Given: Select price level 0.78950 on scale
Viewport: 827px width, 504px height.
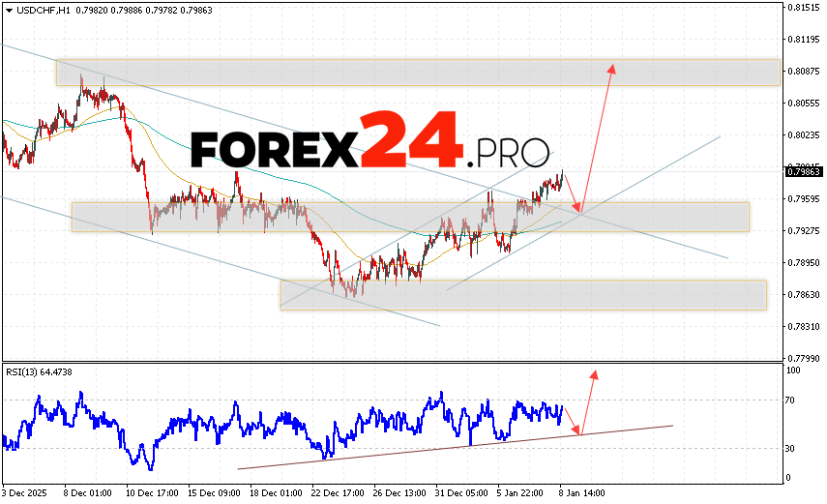Looking at the screenshot, I should [804, 262].
